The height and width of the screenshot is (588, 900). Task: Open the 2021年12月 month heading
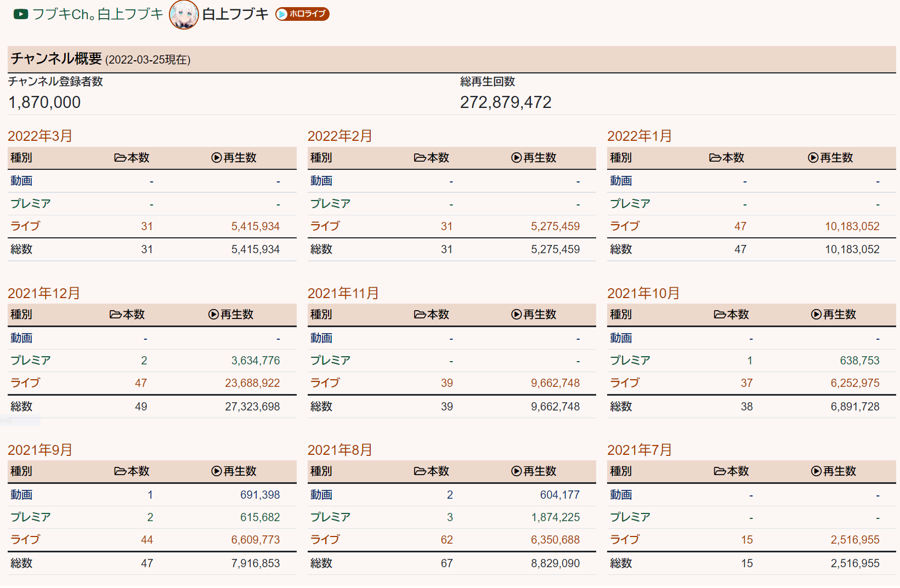[x=44, y=293]
